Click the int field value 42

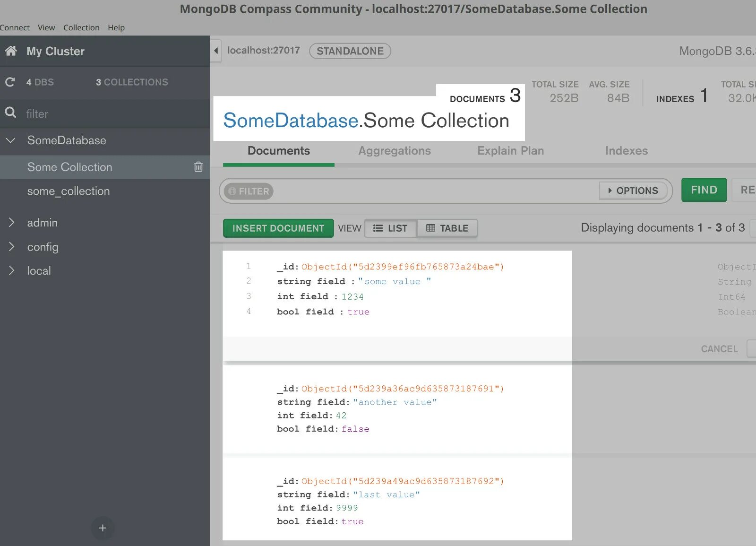point(341,415)
